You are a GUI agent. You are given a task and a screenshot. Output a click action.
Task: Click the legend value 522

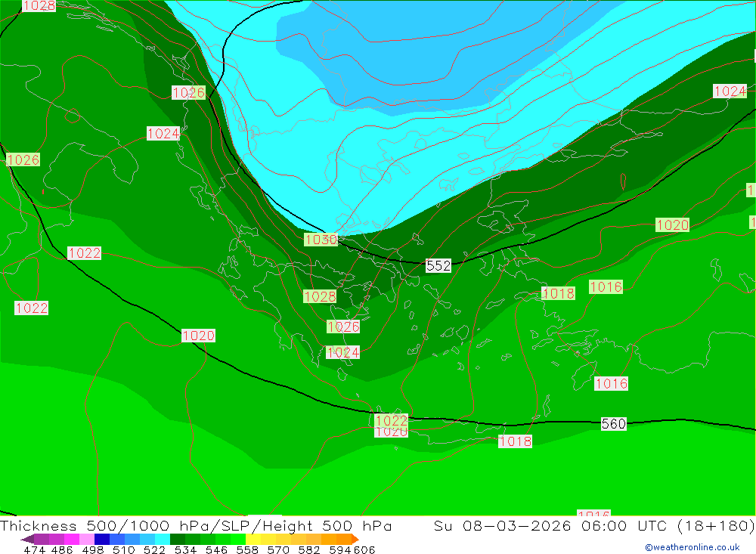point(154,549)
